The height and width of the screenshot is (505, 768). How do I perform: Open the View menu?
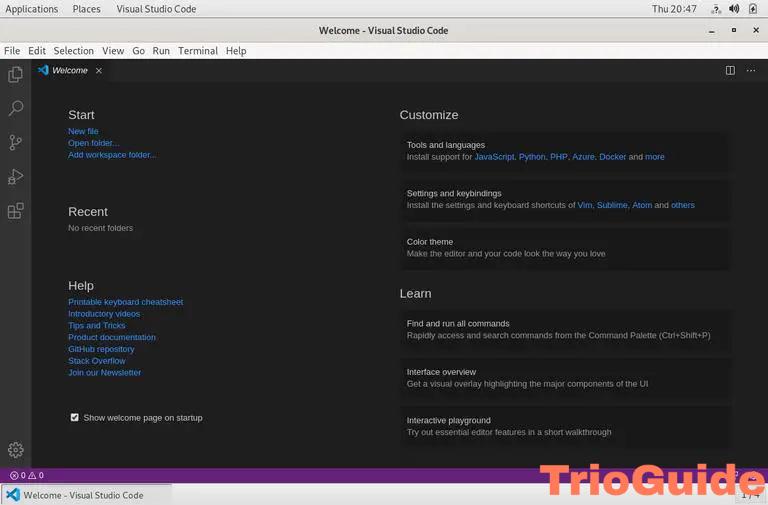(113, 51)
